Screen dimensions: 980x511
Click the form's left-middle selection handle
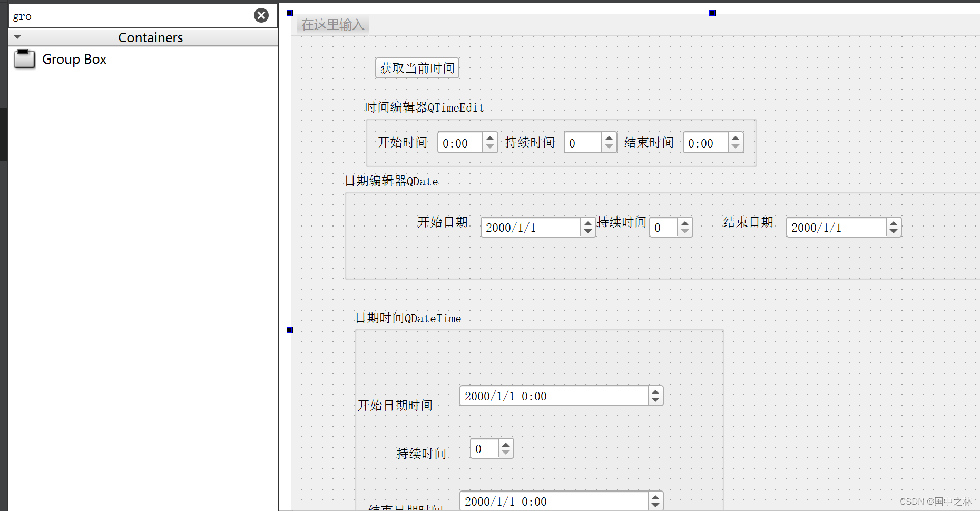coord(290,330)
